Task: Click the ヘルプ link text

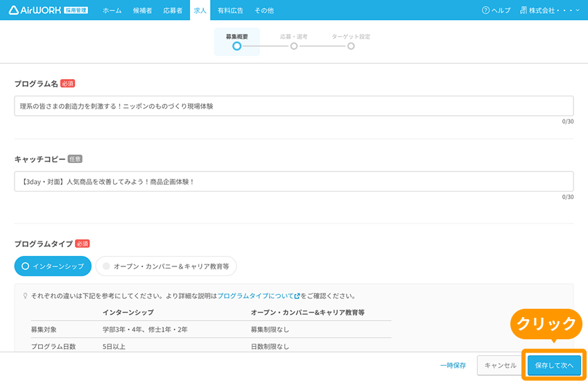Action: click(x=501, y=10)
